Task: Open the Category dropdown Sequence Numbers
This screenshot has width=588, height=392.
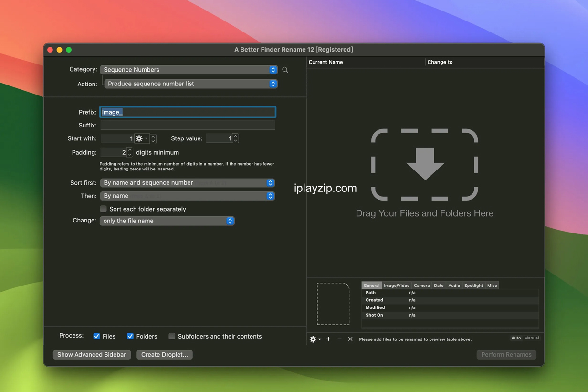Action: click(189, 70)
